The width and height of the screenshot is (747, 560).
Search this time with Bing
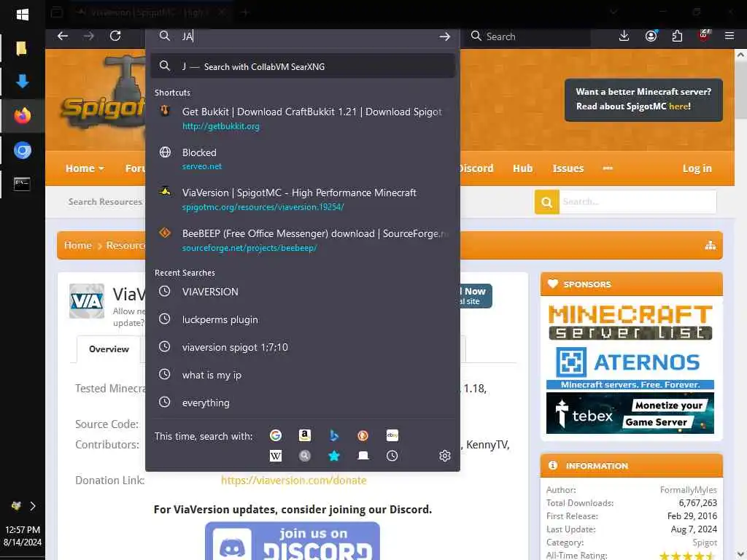334,435
